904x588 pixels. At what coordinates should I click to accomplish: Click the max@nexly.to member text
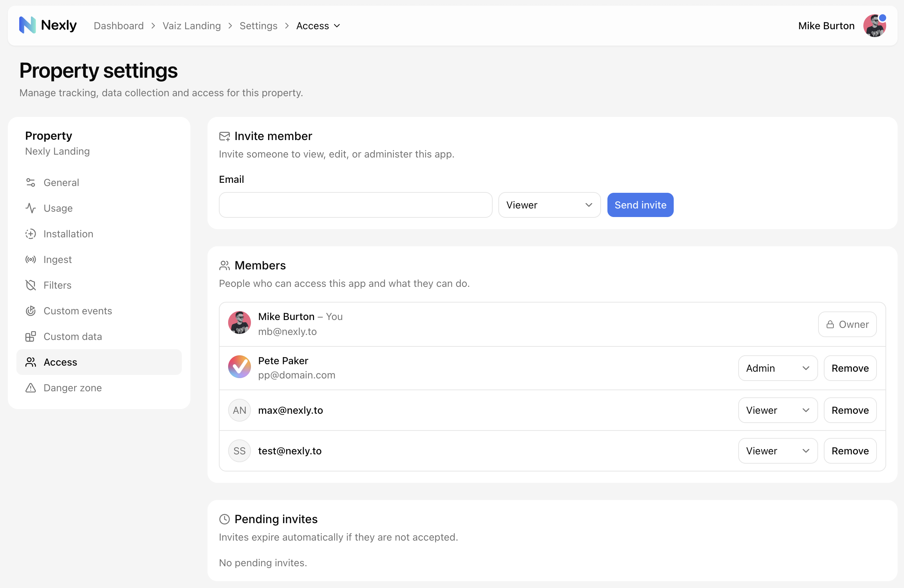pos(291,410)
